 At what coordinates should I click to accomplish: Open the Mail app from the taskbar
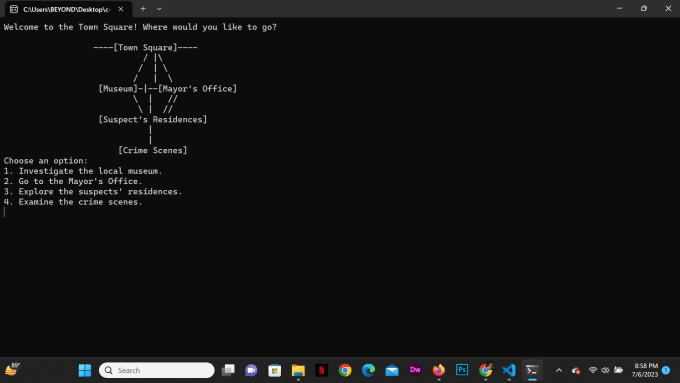(392, 370)
